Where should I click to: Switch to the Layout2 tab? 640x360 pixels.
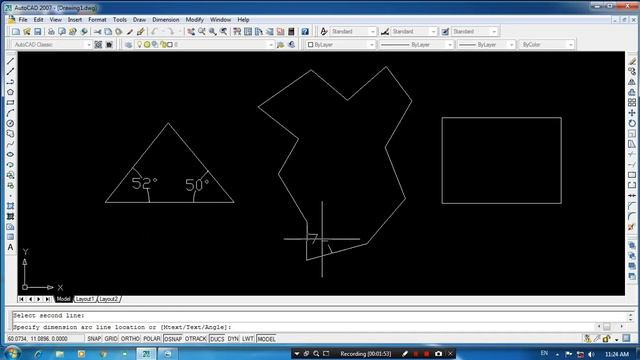tap(109, 299)
